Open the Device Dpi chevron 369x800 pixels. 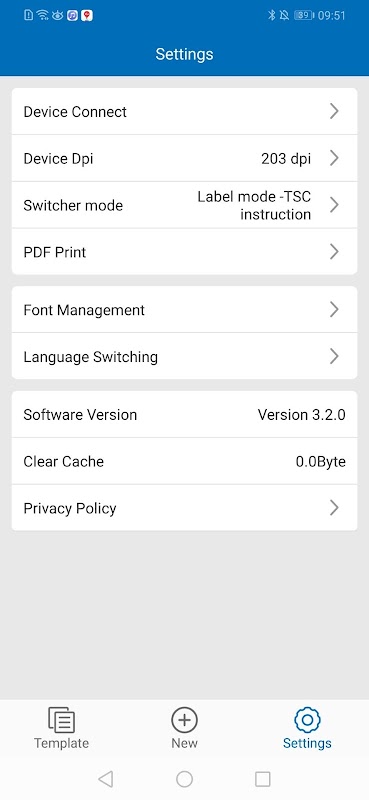coord(334,158)
